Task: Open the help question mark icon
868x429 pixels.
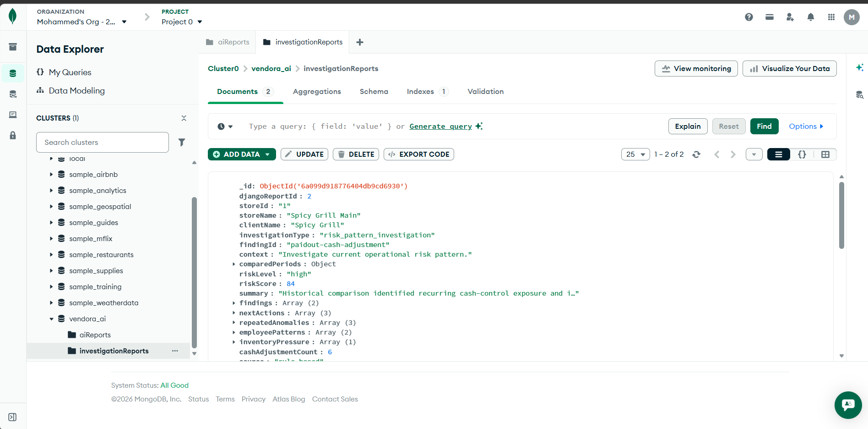Action: pos(749,17)
